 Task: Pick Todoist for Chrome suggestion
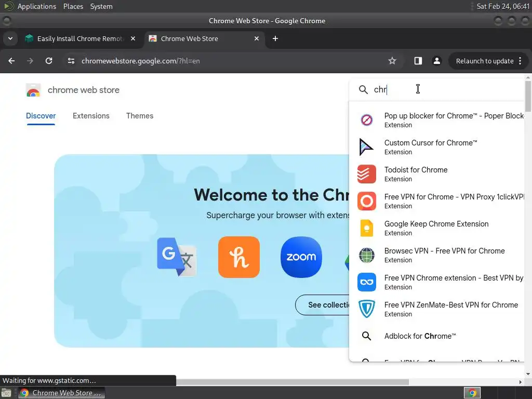[437, 174]
